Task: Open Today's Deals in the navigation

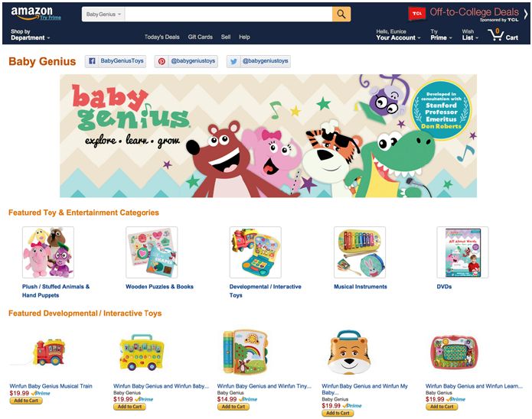Action: (162, 37)
